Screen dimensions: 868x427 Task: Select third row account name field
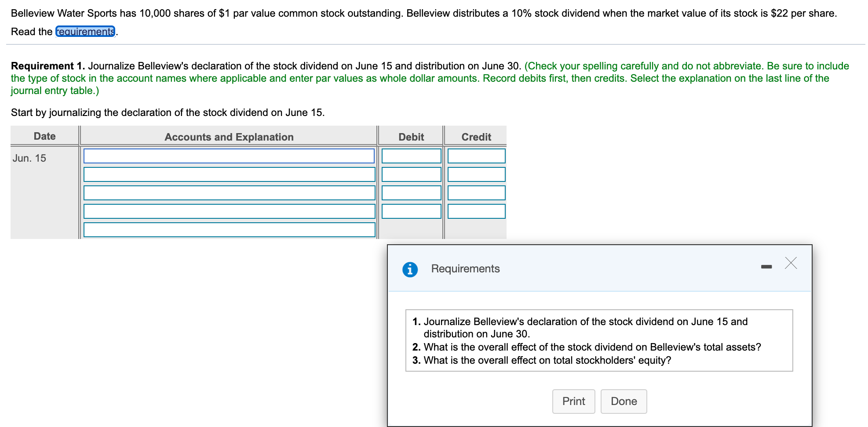[x=229, y=193]
